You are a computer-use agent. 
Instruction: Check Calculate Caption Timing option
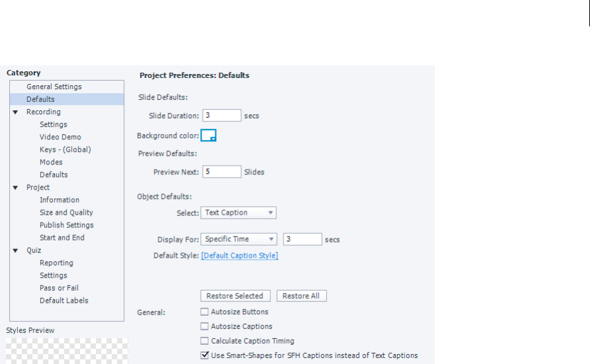coord(205,341)
